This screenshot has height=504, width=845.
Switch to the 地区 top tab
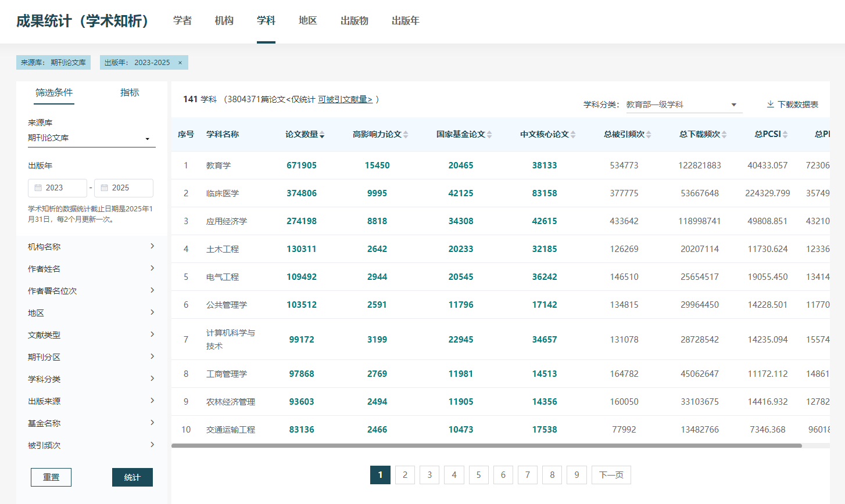pyautogui.click(x=308, y=21)
